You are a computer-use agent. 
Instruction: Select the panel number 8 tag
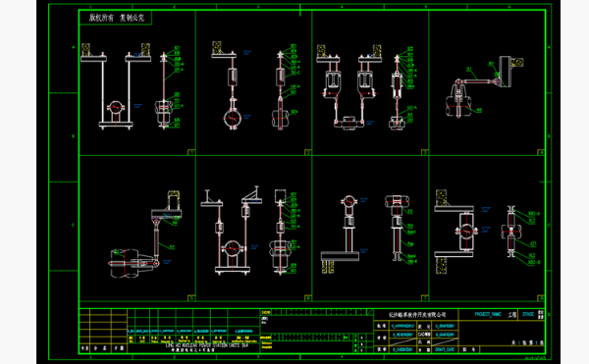(541, 298)
